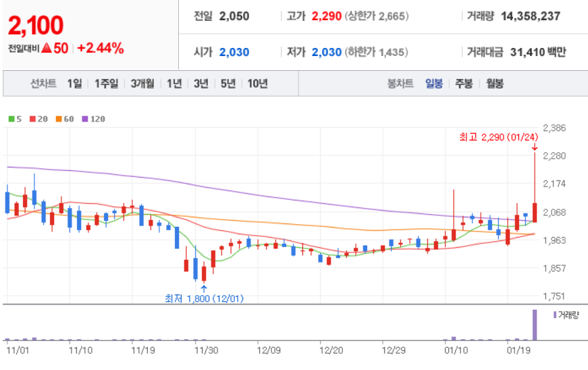Click the 2,068 price axis label
Viewport: 588px width, 370px height.
(x=554, y=212)
